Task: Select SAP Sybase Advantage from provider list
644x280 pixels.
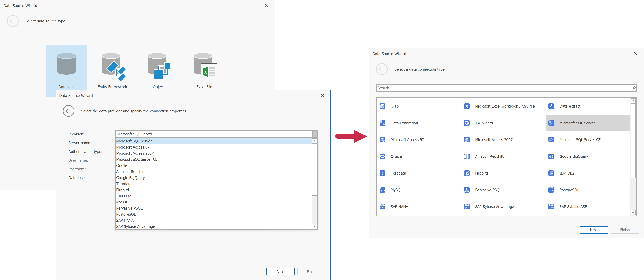Action: (214, 226)
